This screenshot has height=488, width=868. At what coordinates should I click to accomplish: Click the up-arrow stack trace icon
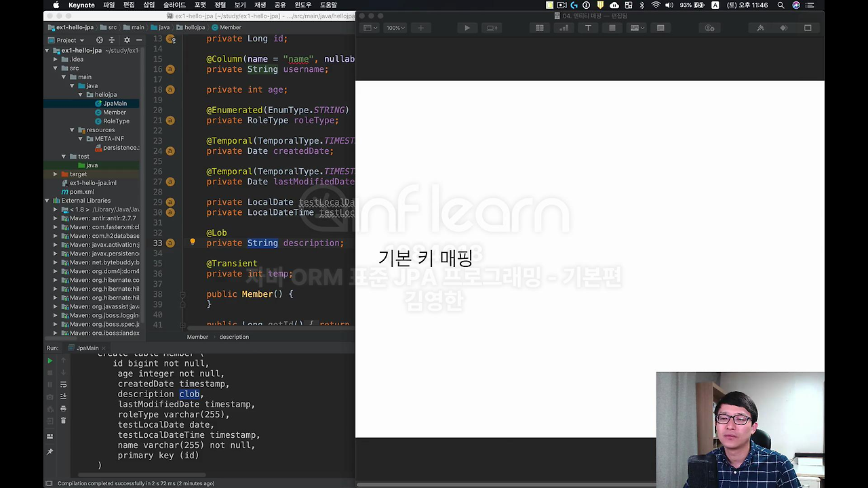pyautogui.click(x=64, y=361)
